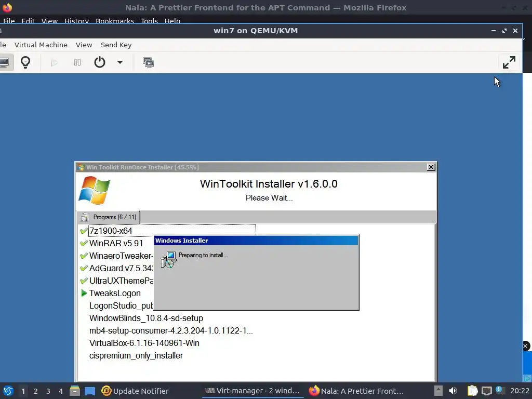This screenshot has width=532, height=399.
Task: Show virtual hardware details lightbulb icon
Action: [25, 62]
